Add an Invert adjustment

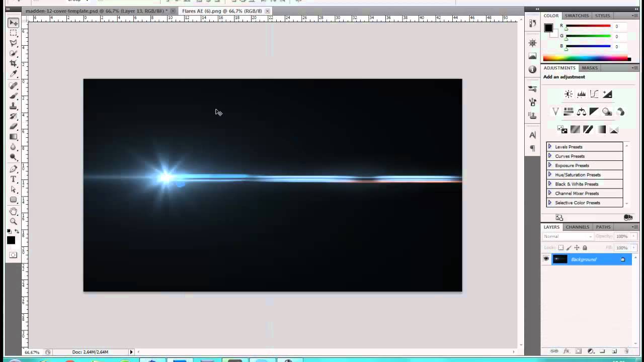click(x=562, y=130)
